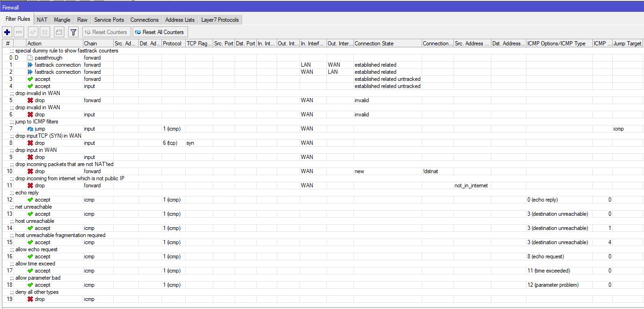Select passthrough icon in rule 0
644x309 pixels.
30,58
